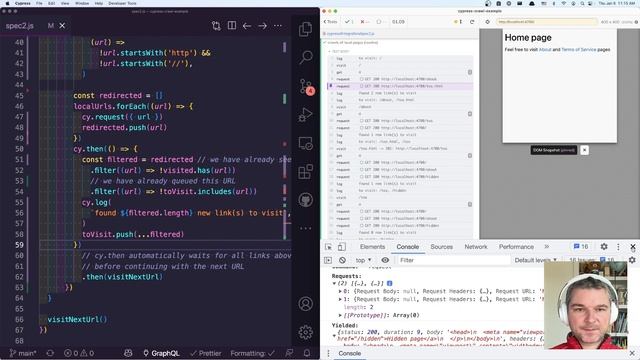Open the Default levels dropdown
The width and height of the screenshot is (640, 360).
536,260
